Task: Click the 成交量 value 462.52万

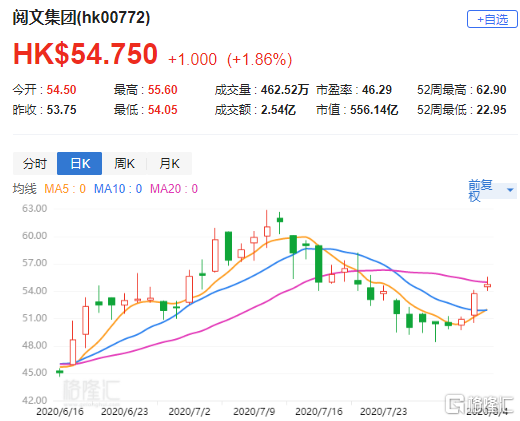Action: point(285,90)
